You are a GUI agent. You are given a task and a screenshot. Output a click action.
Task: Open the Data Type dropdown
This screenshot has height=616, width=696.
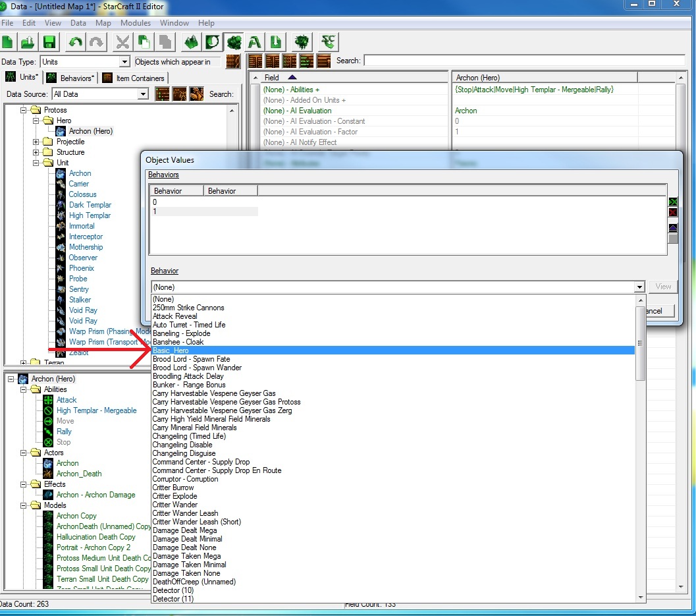point(124,62)
